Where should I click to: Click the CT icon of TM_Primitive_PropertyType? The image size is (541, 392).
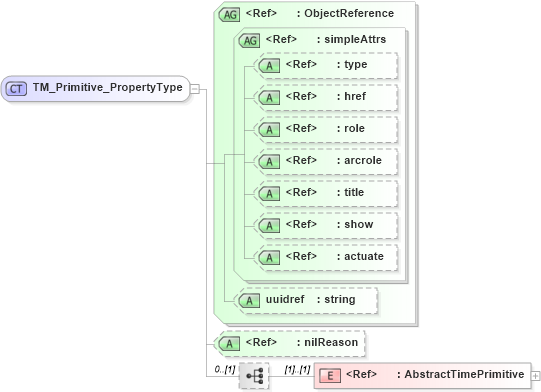click(x=16, y=89)
